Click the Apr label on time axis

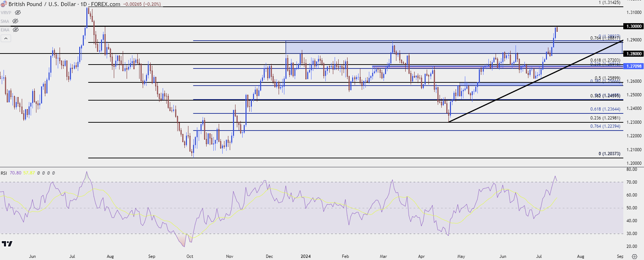click(421, 256)
